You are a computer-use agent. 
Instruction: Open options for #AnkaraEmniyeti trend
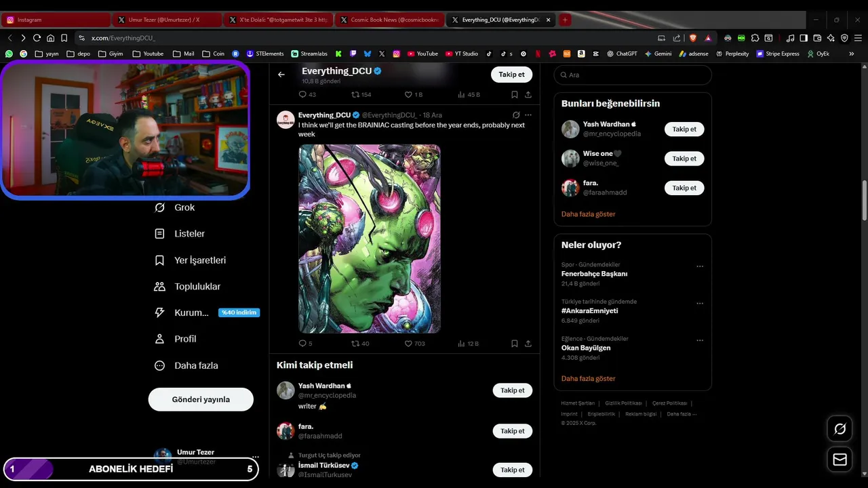coord(700,304)
